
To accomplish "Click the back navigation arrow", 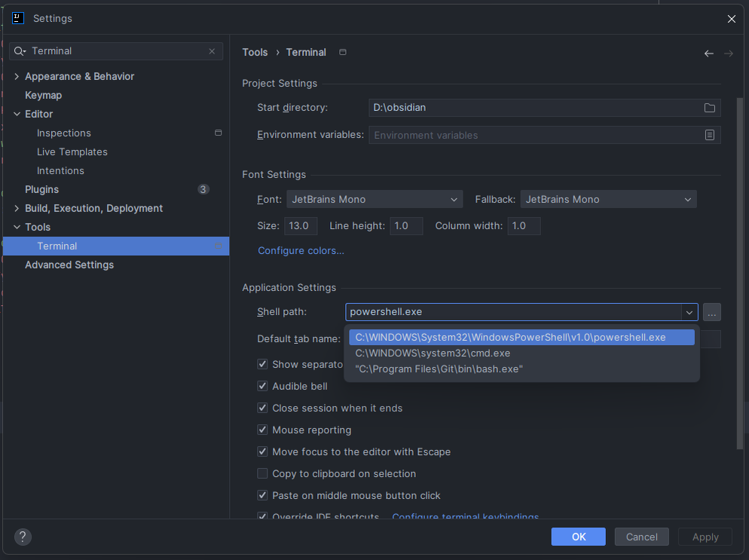I will [x=708, y=53].
